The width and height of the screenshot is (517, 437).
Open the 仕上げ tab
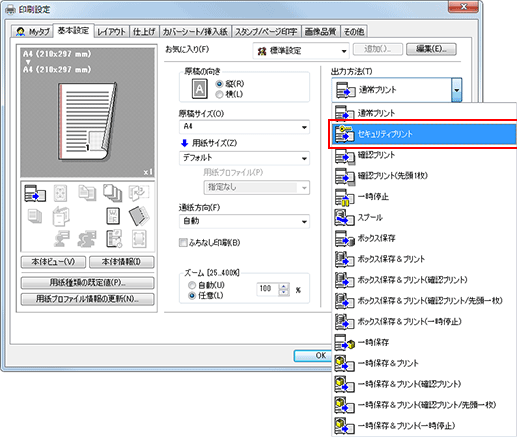pos(144,32)
